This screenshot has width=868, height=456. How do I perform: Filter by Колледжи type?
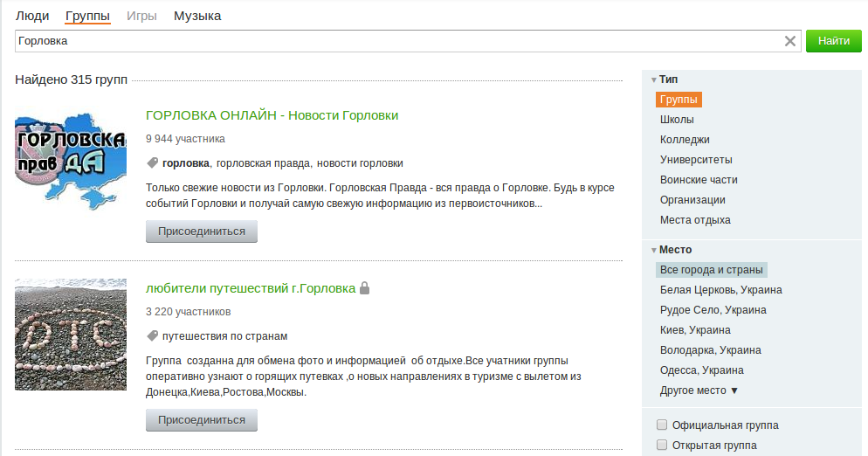click(685, 139)
